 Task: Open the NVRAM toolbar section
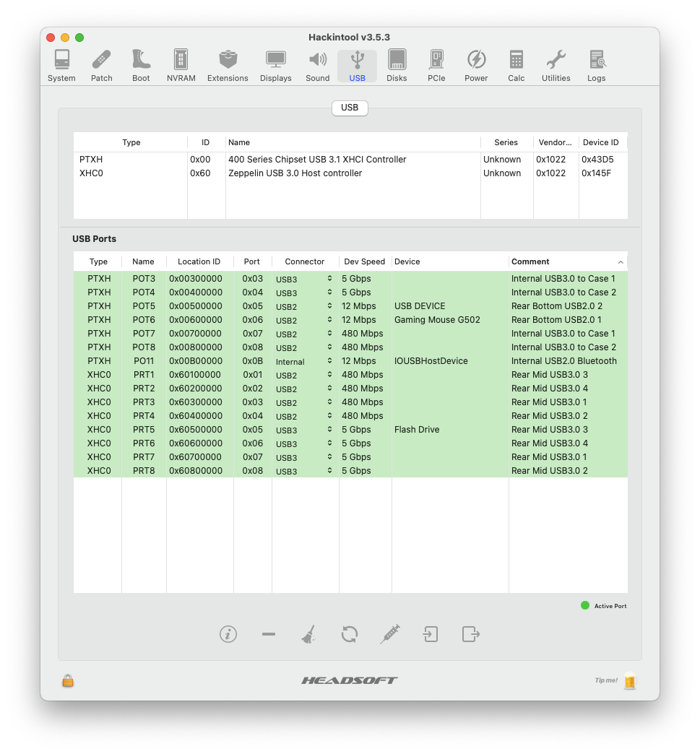tap(181, 66)
